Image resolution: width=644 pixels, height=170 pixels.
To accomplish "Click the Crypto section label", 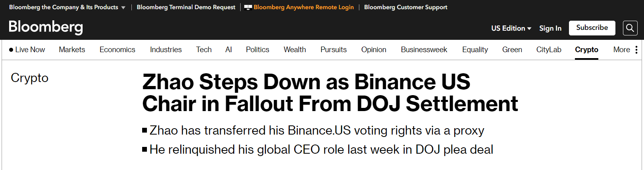I will [x=29, y=78].
